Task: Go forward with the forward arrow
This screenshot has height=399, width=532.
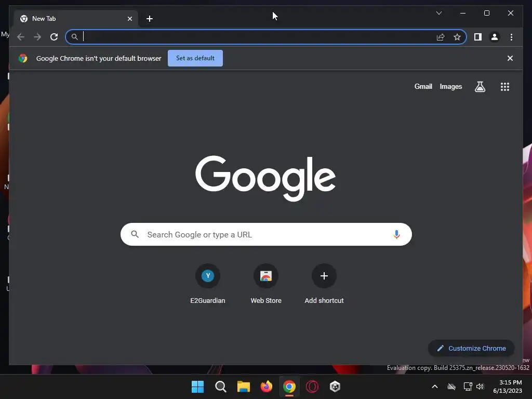Action: [37, 37]
